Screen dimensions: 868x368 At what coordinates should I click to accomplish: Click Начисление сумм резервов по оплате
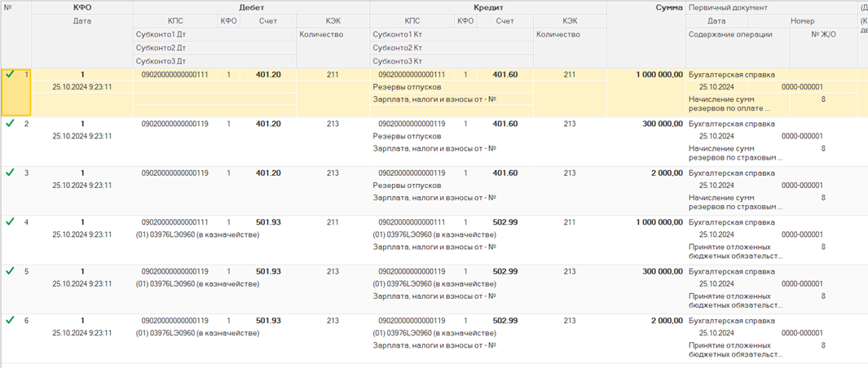[x=729, y=103]
